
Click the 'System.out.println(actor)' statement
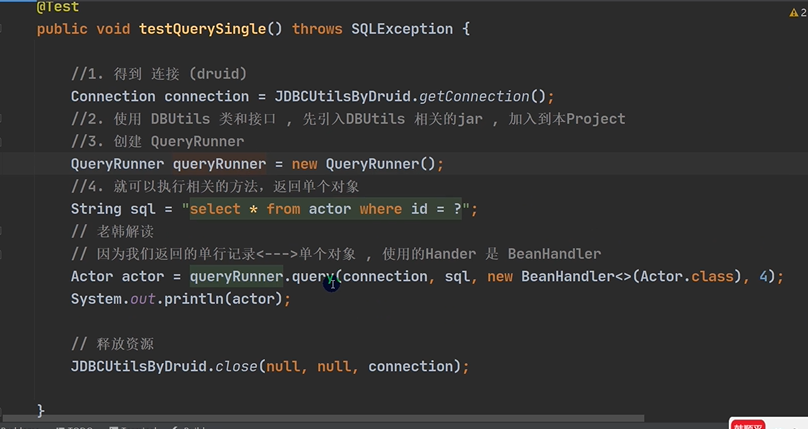point(180,299)
